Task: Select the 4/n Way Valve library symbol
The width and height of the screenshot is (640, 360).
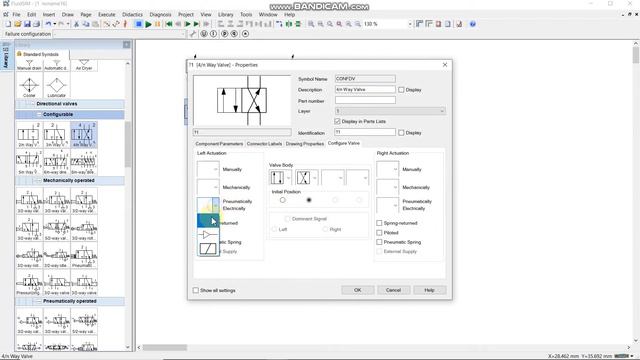Action: [x=84, y=135]
